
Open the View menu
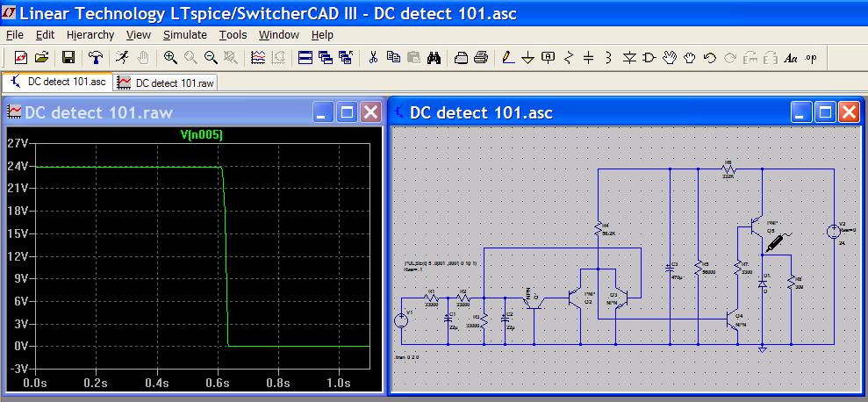pyautogui.click(x=139, y=35)
